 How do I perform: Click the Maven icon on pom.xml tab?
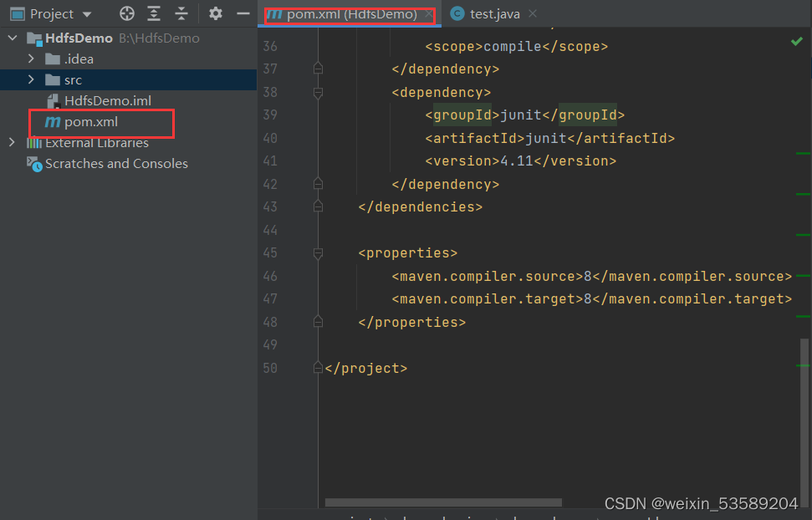[275, 13]
